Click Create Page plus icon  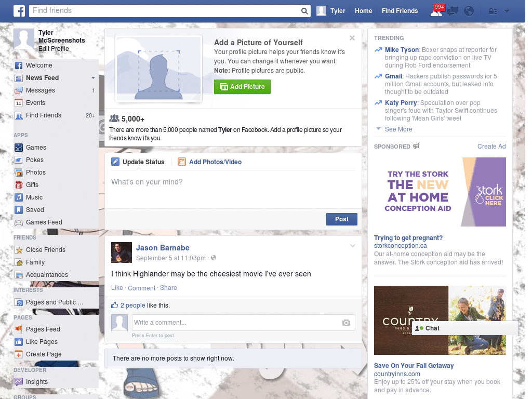(19, 354)
